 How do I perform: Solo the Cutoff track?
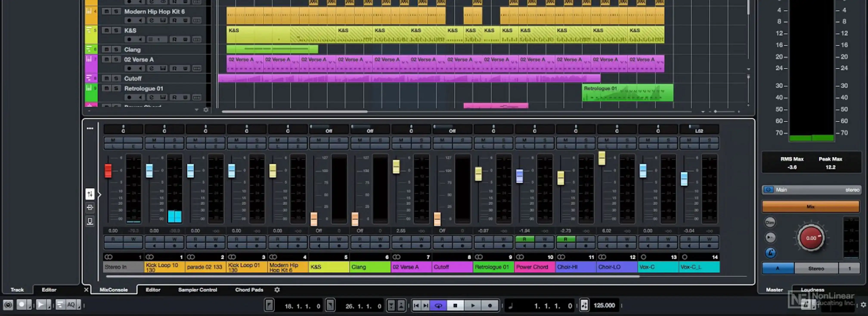(x=116, y=79)
